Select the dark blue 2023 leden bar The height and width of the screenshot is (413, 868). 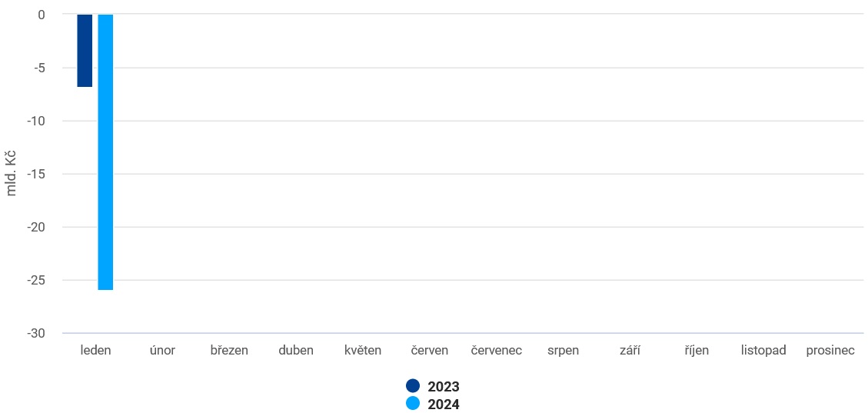85,51
